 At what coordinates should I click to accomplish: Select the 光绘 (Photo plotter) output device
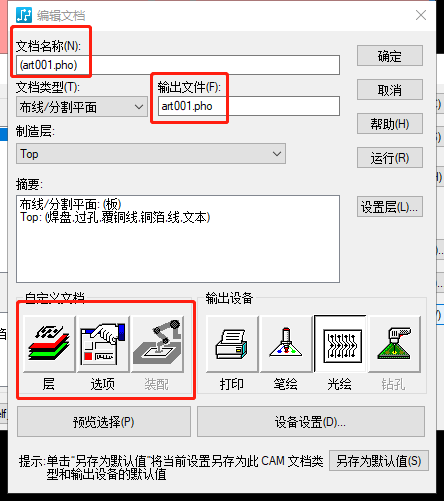pos(340,344)
